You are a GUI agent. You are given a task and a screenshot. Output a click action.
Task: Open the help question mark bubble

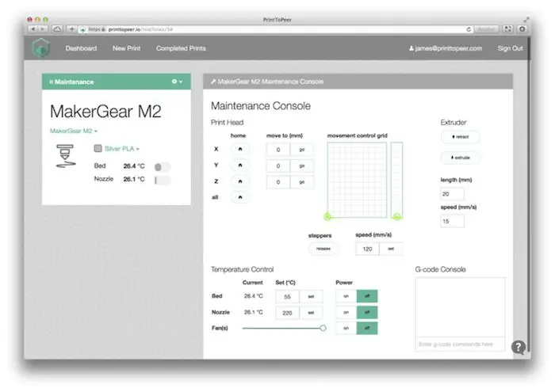pos(519,347)
